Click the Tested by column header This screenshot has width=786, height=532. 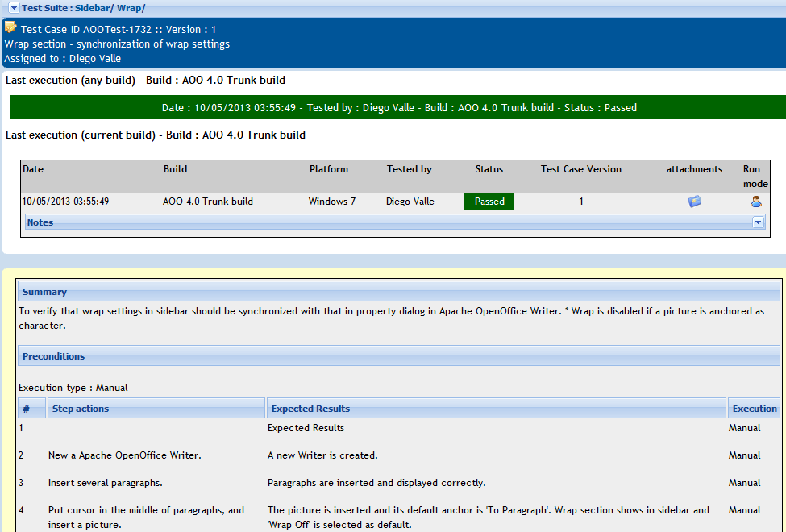click(x=409, y=169)
